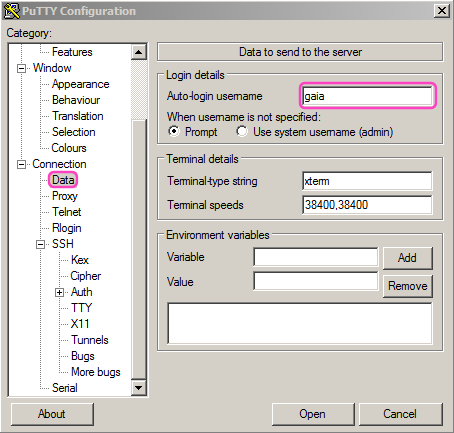Image resolution: width=454 pixels, height=433 pixels.
Task: Collapse the Connection tree node
Action: pyautogui.click(x=21, y=164)
